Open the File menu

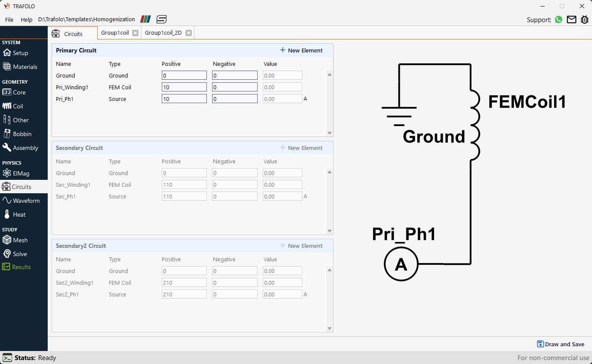(x=9, y=19)
